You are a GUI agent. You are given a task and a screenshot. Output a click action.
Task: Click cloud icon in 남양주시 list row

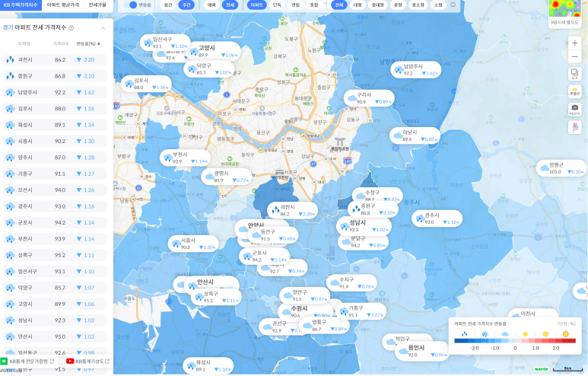pos(10,92)
